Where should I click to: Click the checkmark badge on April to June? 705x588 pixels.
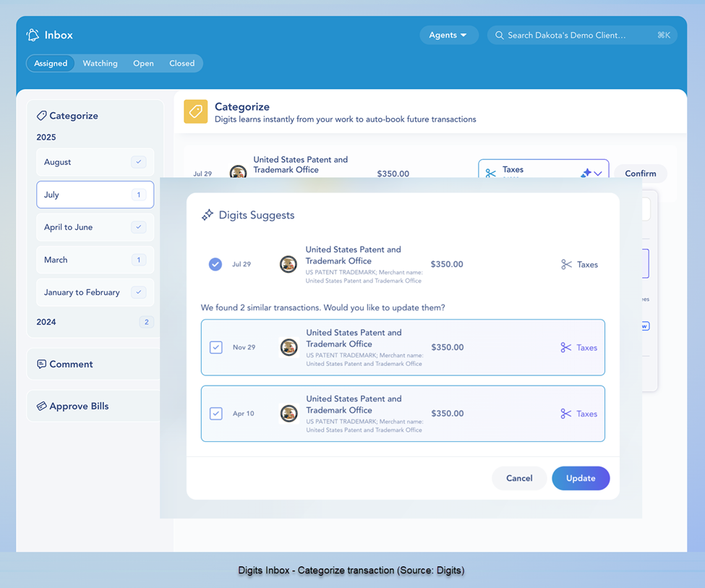pos(139,227)
